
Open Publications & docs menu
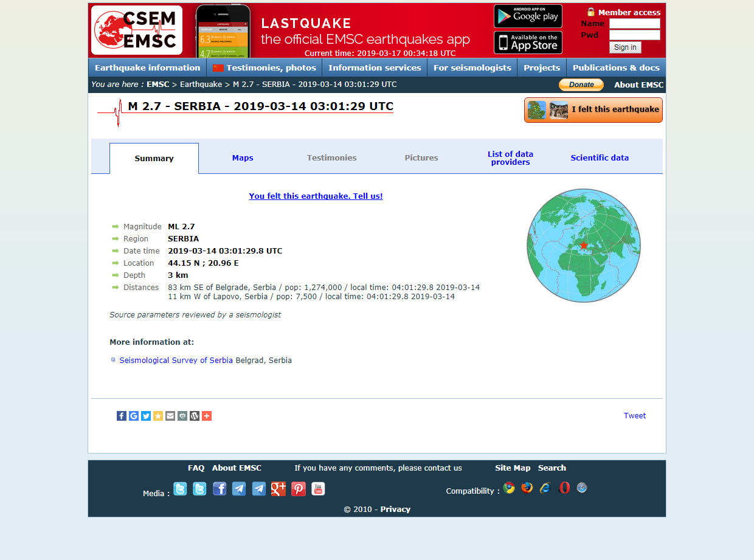point(616,67)
